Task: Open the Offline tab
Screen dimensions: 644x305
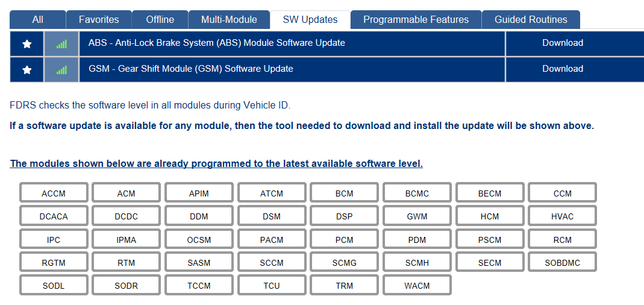Action: point(160,20)
